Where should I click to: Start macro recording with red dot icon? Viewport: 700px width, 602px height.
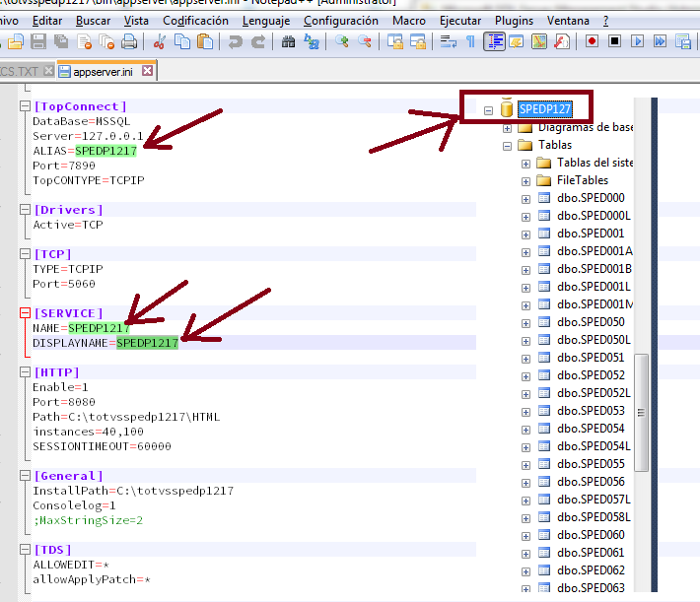point(593,41)
